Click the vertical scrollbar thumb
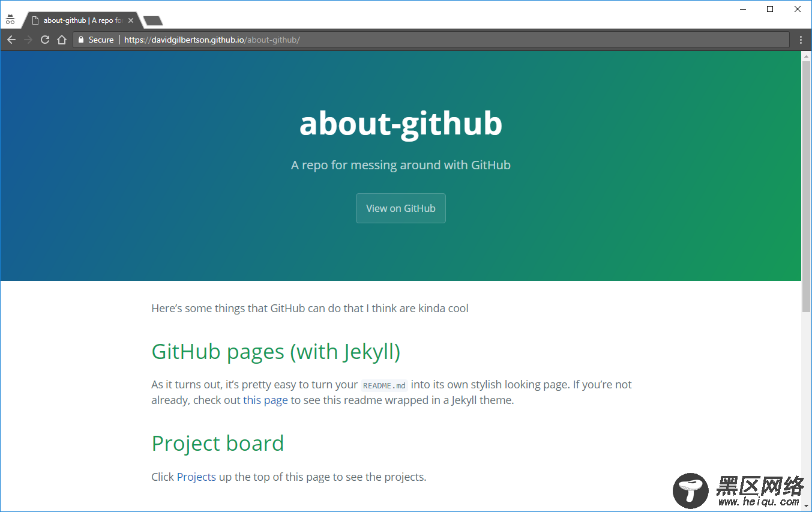This screenshot has width=812, height=512. click(x=806, y=186)
